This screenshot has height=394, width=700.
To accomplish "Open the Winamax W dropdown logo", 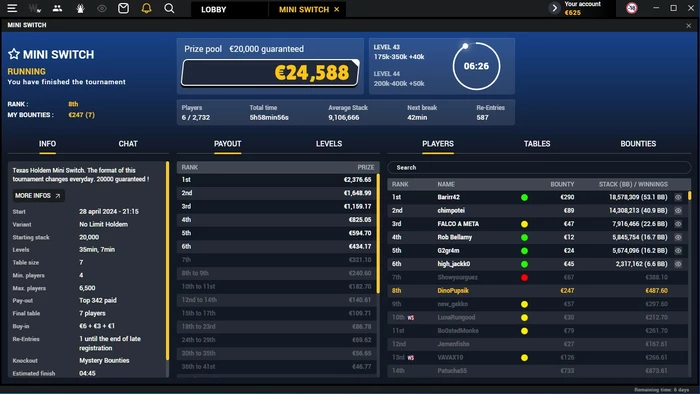I will 35,8.
